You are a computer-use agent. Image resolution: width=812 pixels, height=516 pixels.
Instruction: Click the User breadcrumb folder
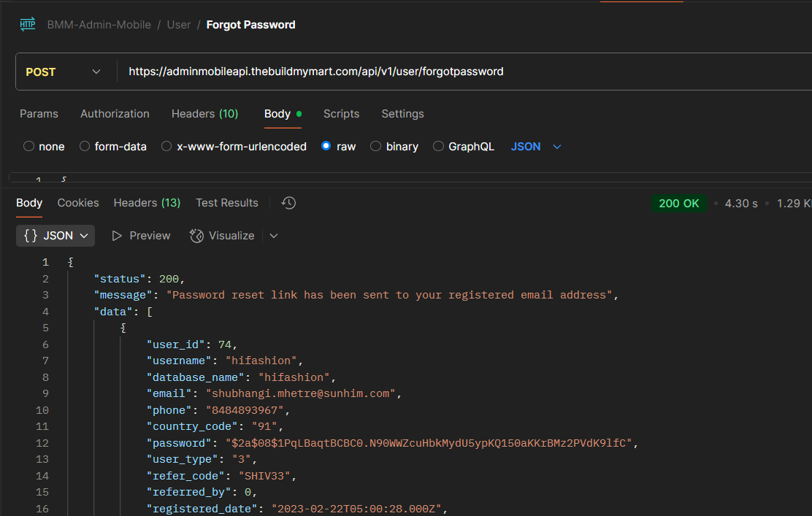pyautogui.click(x=179, y=25)
